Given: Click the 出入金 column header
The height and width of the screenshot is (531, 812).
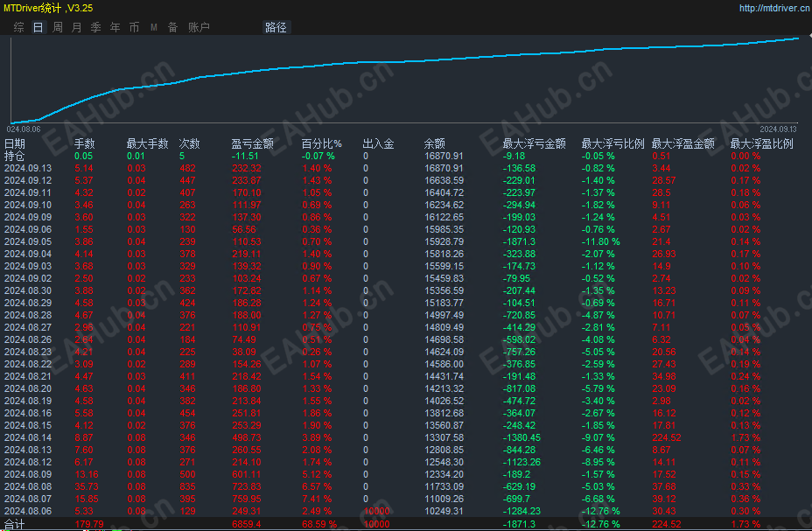Looking at the screenshot, I should pos(378,143).
